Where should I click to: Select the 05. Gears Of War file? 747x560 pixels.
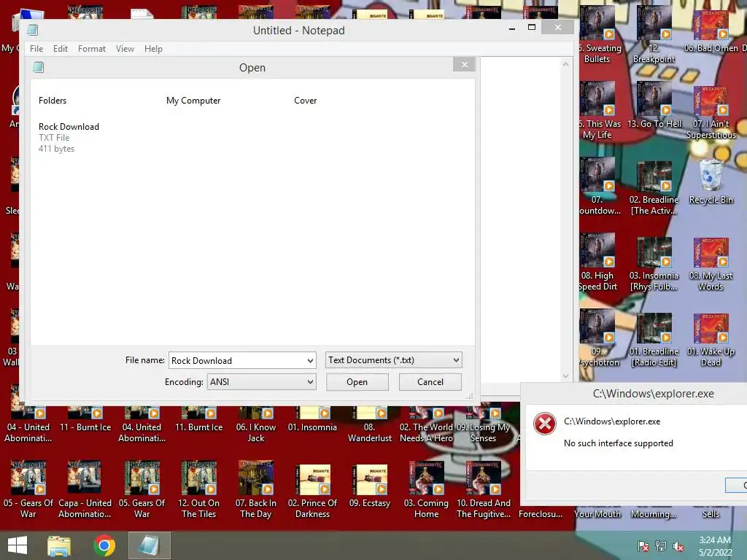pyautogui.click(x=142, y=489)
